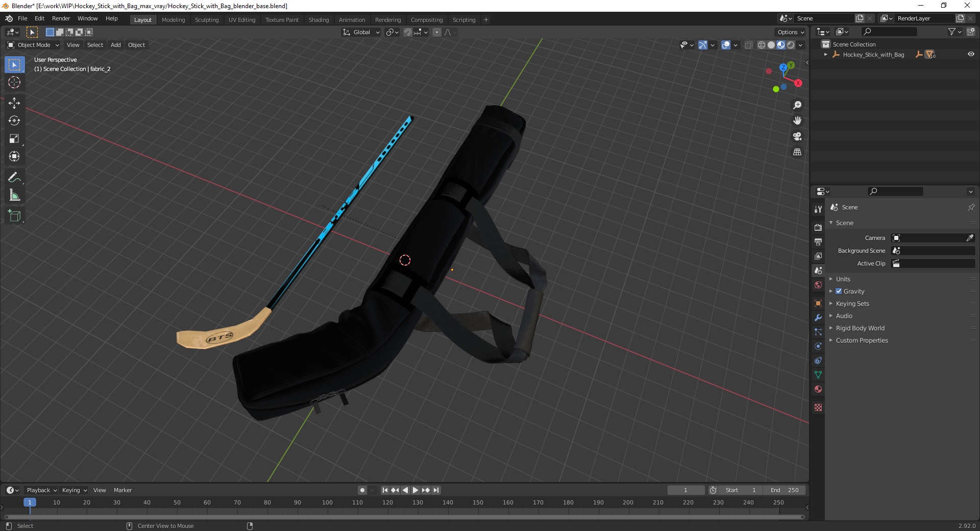Click the Camera object field
980x531 pixels.
pyautogui.click(x=933, y=238)
